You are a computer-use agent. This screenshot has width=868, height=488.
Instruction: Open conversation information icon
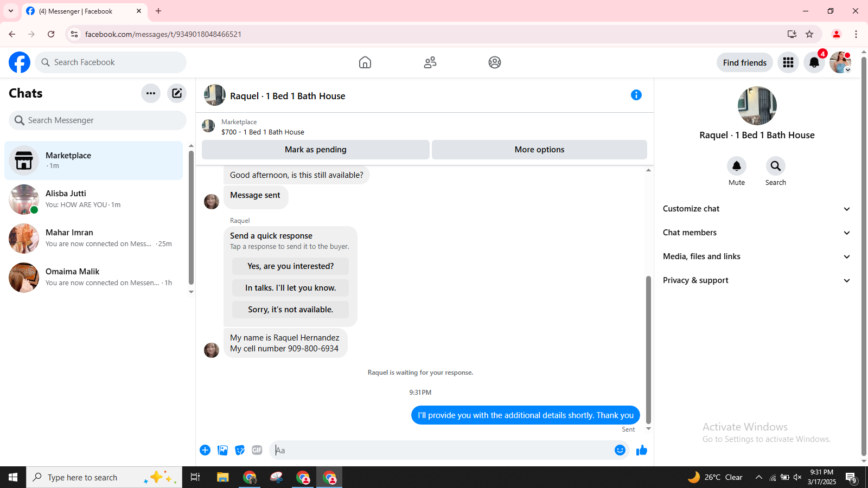point(636,95)
